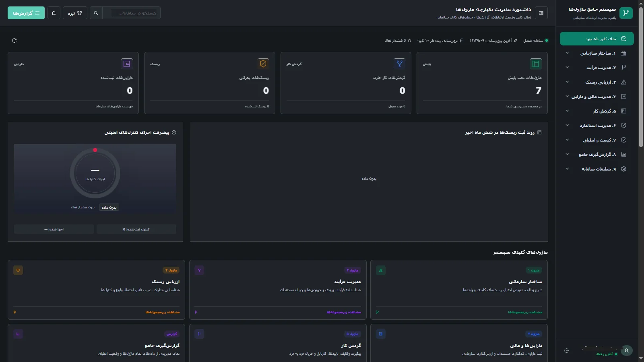Click the پایش card's layout icon
The width and height of the screenshot is (644, 362).
coord(536,64)
